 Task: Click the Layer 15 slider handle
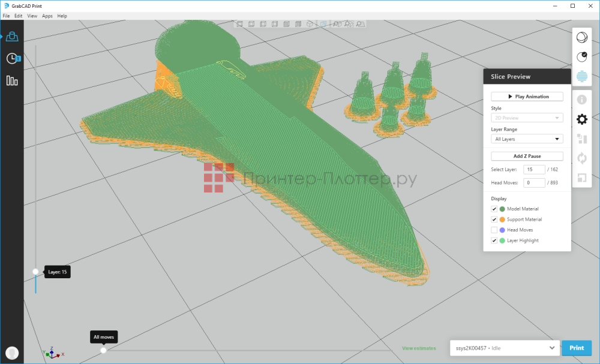[35, 272]
